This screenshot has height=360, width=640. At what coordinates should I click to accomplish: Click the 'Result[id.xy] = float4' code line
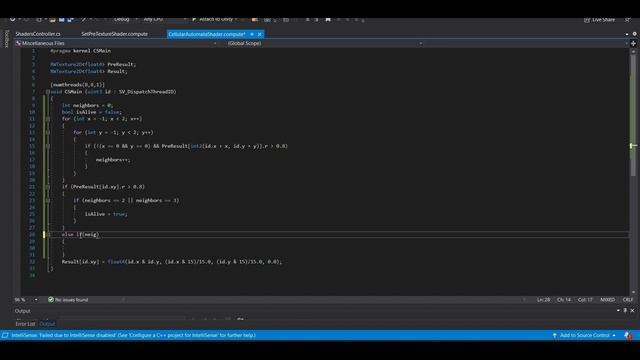tap(172, 262)
